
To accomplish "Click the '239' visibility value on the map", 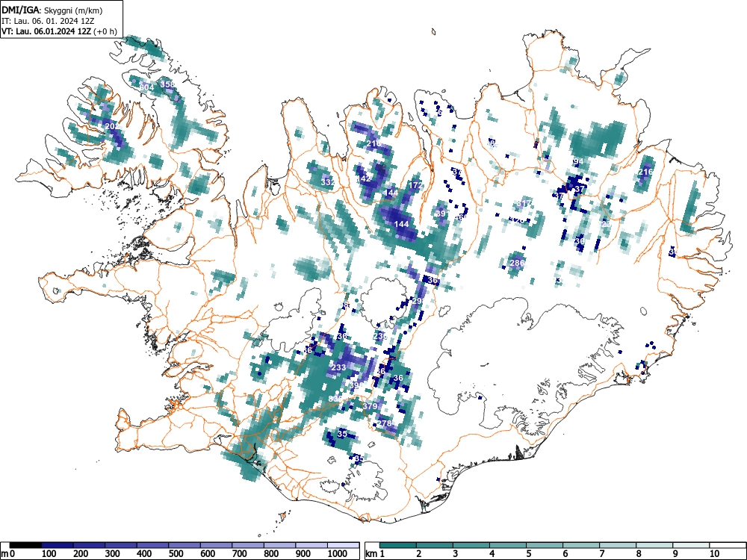I will click(380, 336).
